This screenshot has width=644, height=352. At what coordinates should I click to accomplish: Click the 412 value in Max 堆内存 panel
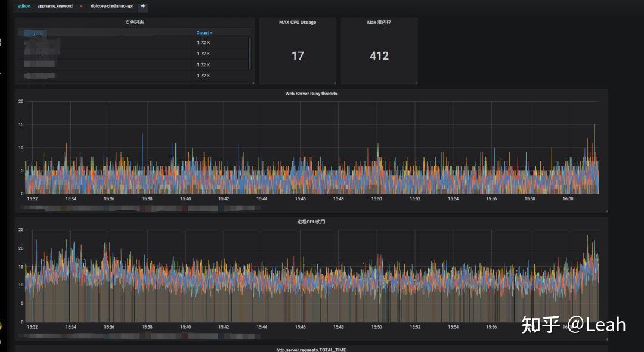[379, 56]
